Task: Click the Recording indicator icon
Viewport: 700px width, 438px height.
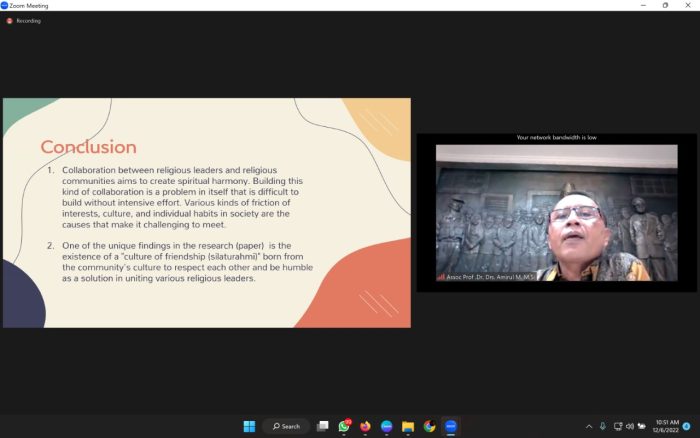Action: click(9, 20)
